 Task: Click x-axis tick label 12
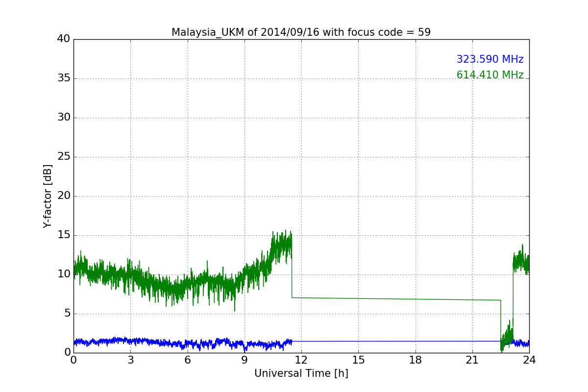tap(301, 360)
